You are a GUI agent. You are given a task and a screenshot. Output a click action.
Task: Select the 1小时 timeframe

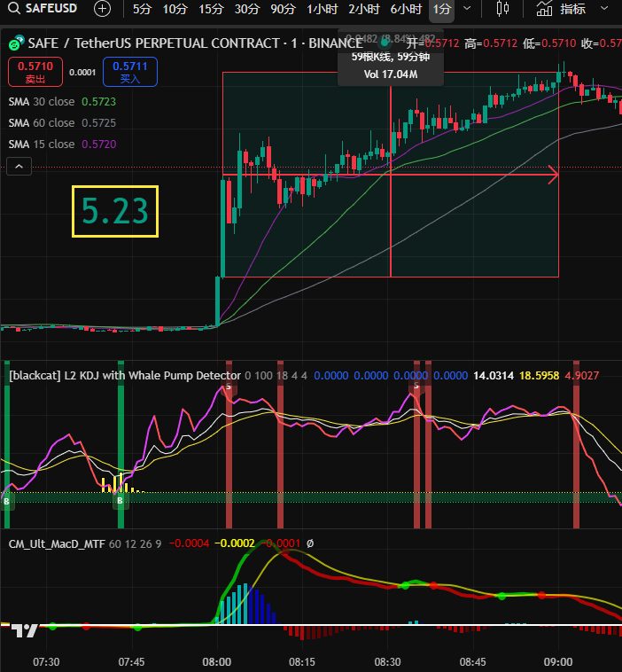point(322,9)
